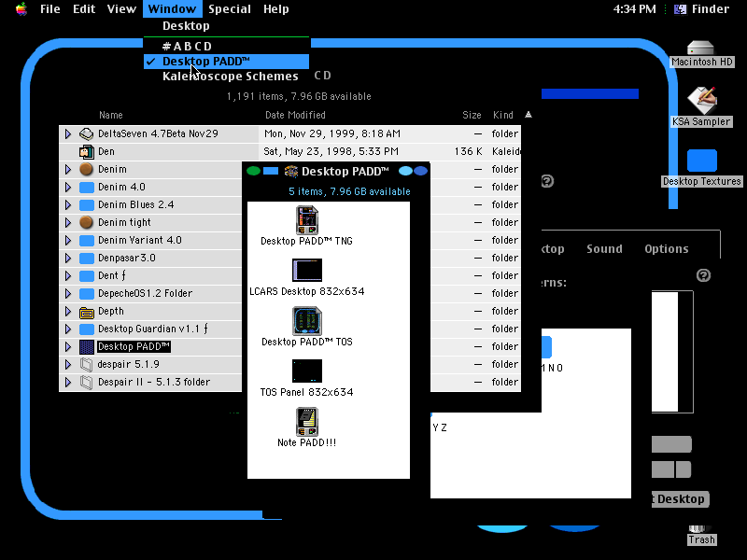Open the View menu
This screenshot has width=747, height=560.
(121, 9)
